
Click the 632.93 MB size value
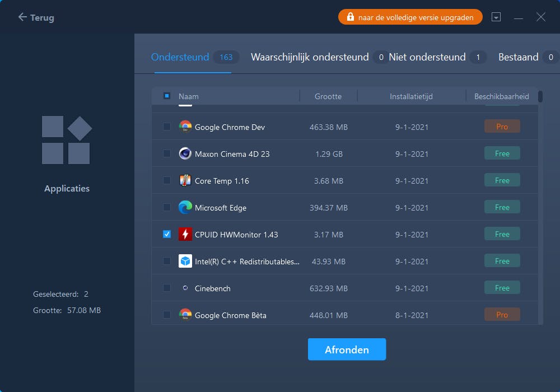point(329,288)
